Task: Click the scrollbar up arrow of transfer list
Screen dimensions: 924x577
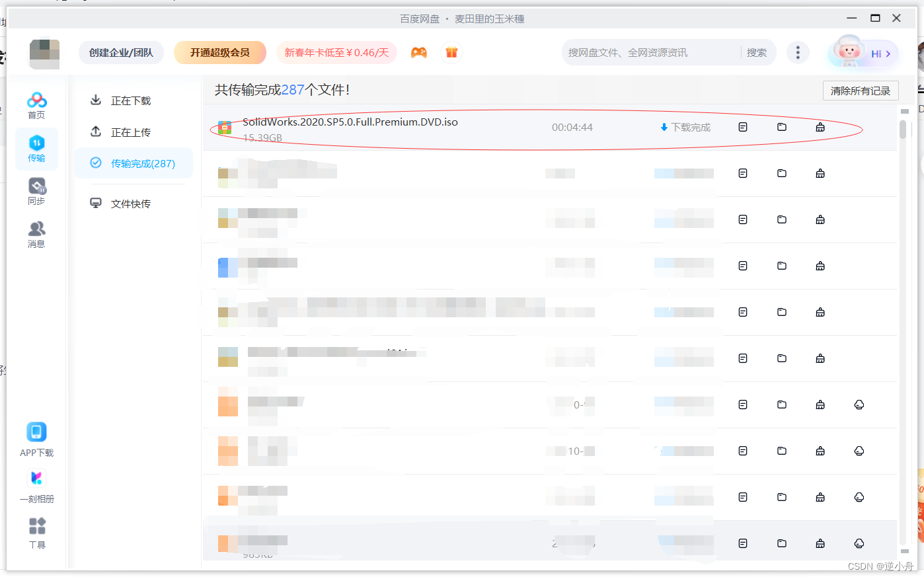Action: pos(905,111)
